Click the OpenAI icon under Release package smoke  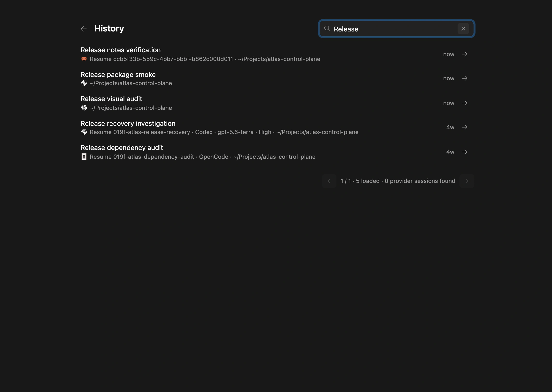click(x=84, y=83)
